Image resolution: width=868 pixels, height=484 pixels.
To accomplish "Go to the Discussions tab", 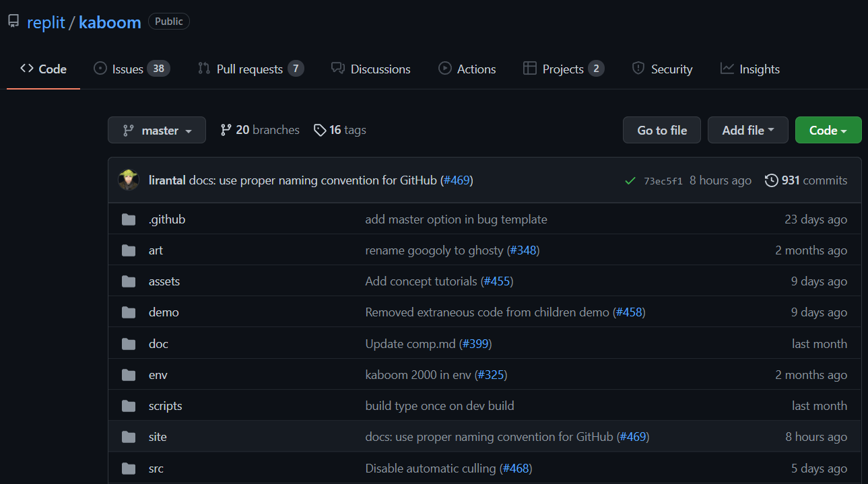I will point(370,69).
